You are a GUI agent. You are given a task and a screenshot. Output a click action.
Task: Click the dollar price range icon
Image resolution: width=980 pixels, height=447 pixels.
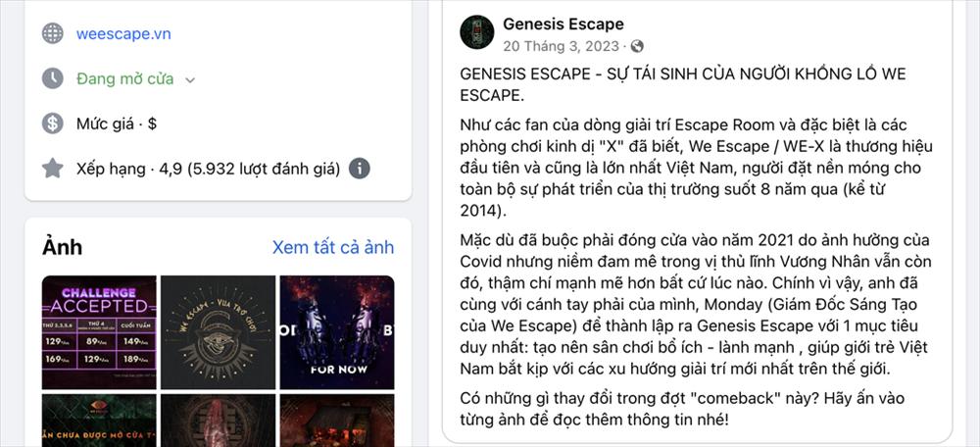click(53, 124)
